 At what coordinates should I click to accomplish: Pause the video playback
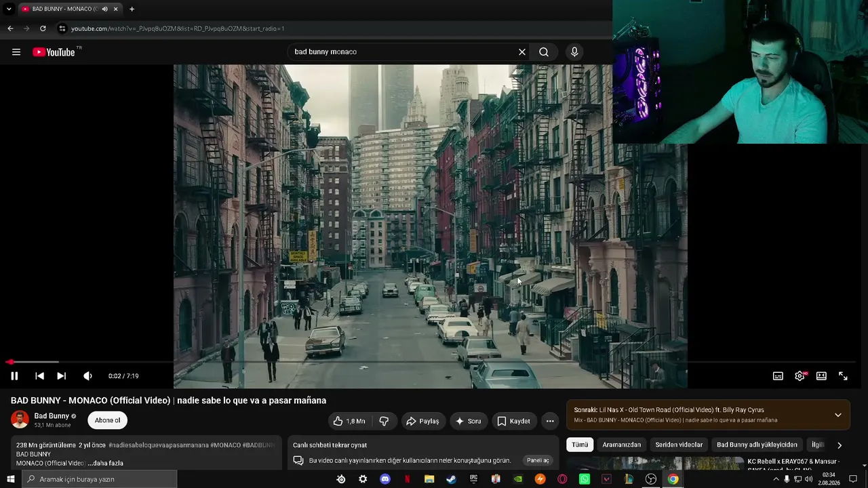click(x=14, y=376)
